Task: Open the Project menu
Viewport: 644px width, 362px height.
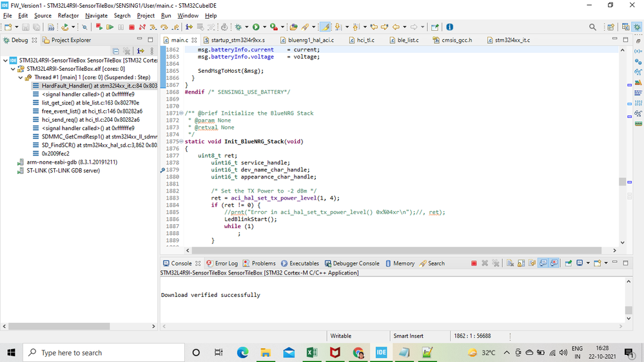Action: pos(146,15)
